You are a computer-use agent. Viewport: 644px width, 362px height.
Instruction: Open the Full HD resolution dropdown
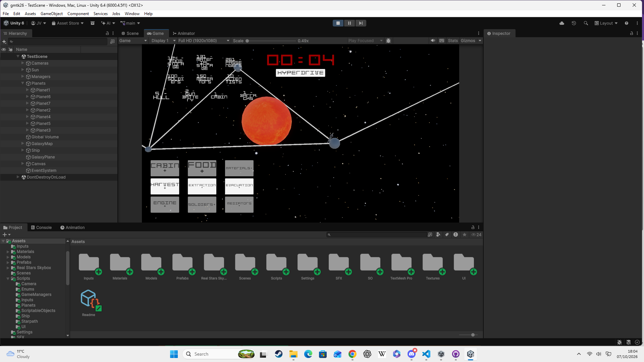click(x=204, y=41)
